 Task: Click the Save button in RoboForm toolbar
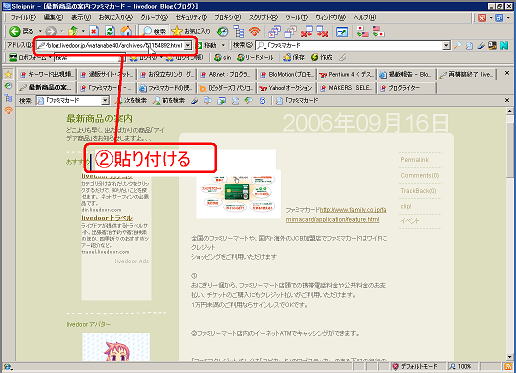pos(294,57)
